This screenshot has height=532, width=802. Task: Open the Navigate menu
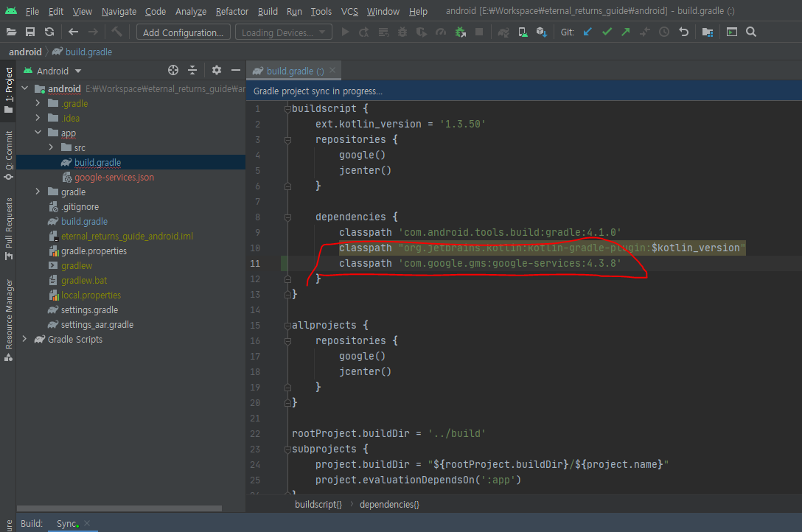pyautogui.click(x=119, y=11)
